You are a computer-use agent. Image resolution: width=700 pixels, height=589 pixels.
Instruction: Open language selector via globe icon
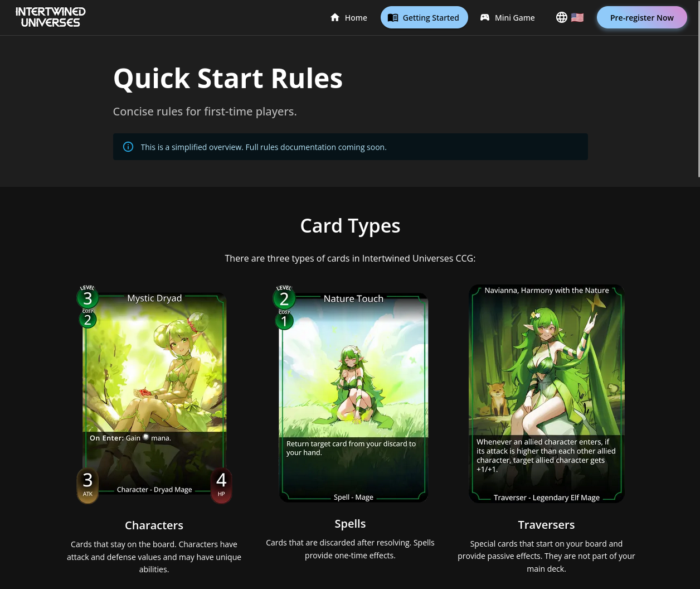coord(562,17)
